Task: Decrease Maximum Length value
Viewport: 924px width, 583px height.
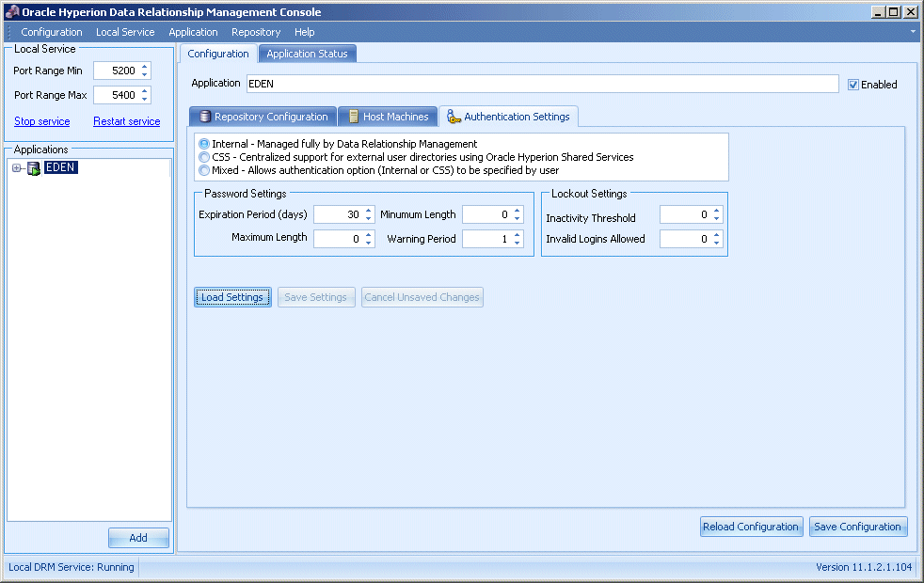Action: pos(368,243)
